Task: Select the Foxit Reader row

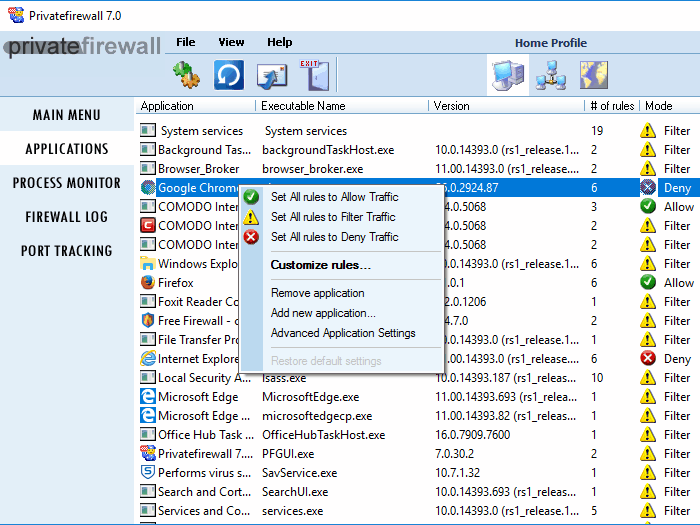Action: [x=418, y=302]
